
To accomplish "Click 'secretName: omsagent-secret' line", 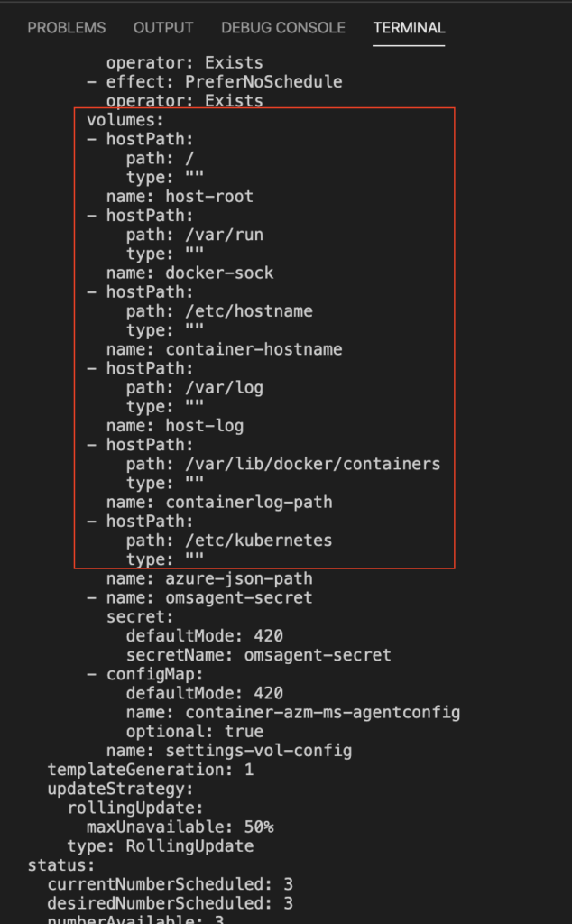I will point(258,655).
